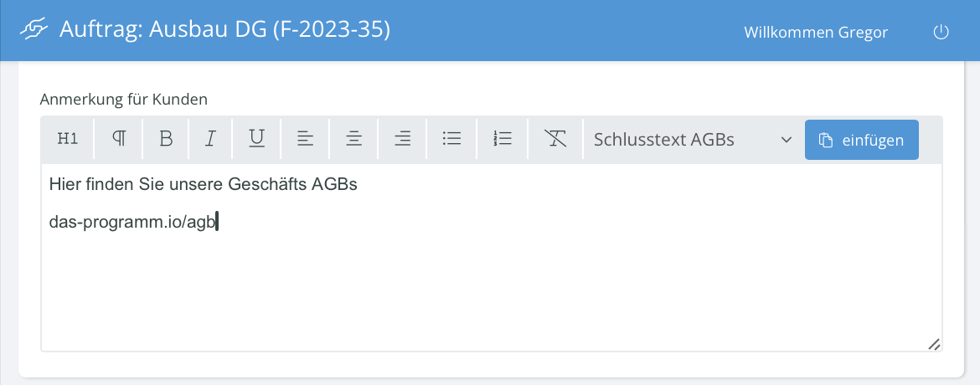The image size is (980, 385).
Task: Toggle underline formatting
Action: coord(256,139)
